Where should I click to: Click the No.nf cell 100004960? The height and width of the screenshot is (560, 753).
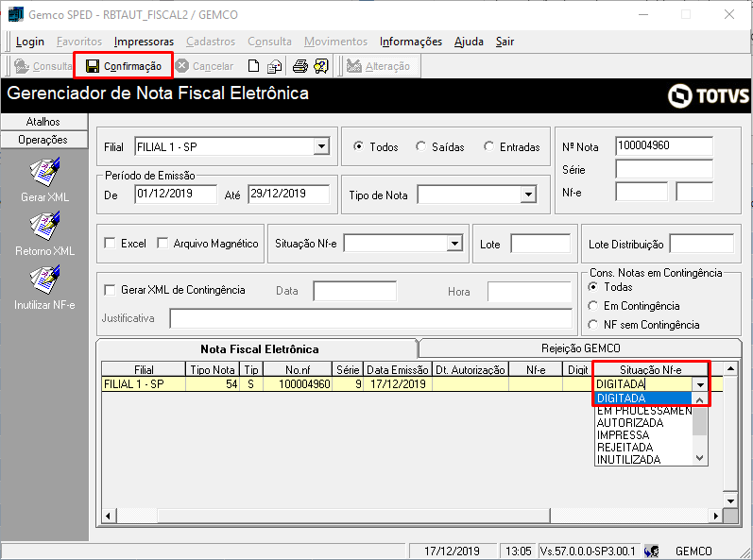pos(298,384)
